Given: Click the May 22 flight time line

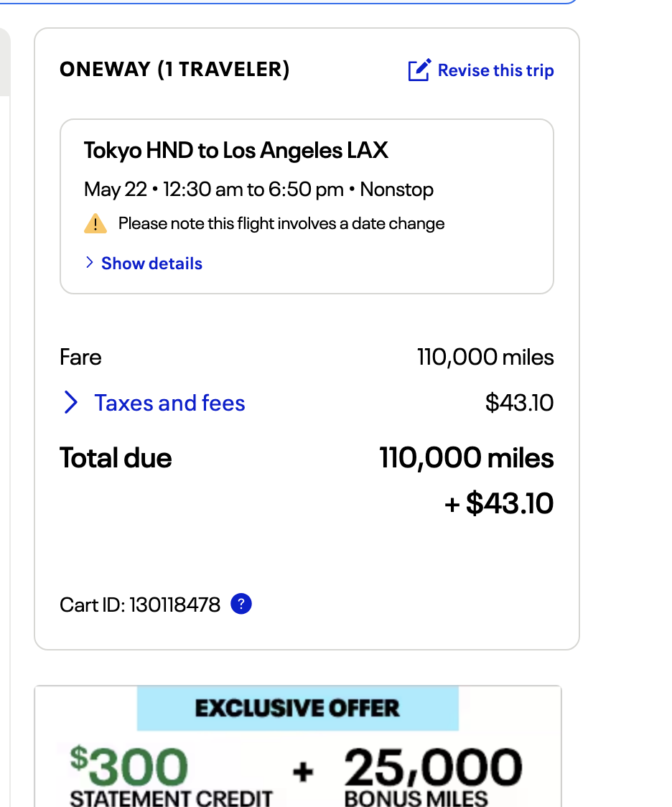Looking at the screenshot, I should [258, 190].
